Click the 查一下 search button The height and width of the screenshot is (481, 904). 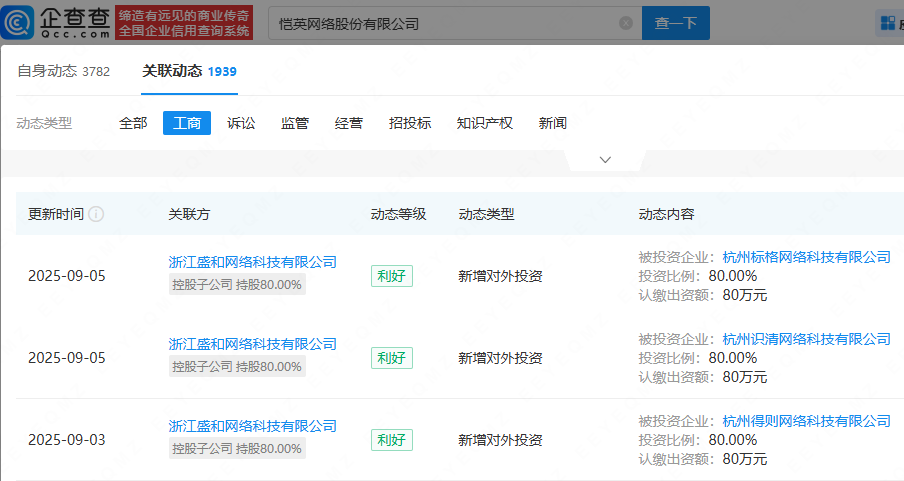tap(675, 23)
